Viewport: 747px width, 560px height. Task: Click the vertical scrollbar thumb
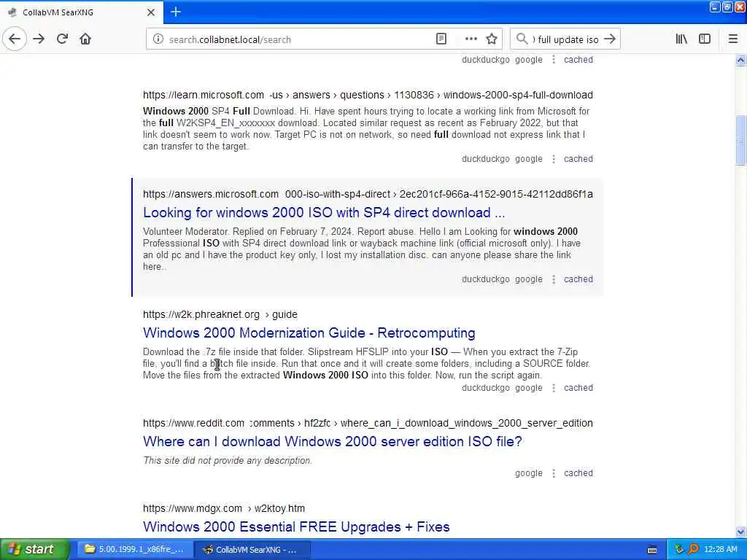coord(740,141)
